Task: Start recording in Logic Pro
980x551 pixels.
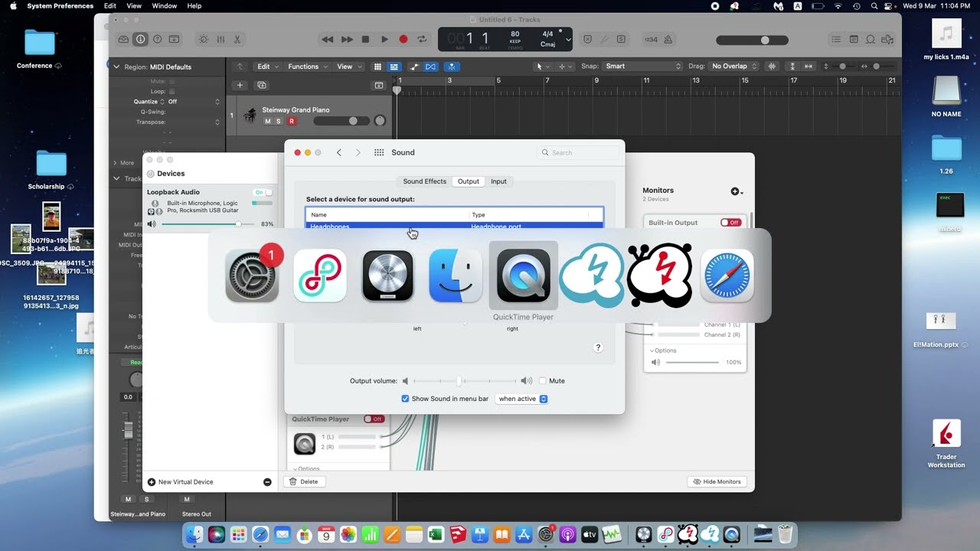Action: click(403, 39)
